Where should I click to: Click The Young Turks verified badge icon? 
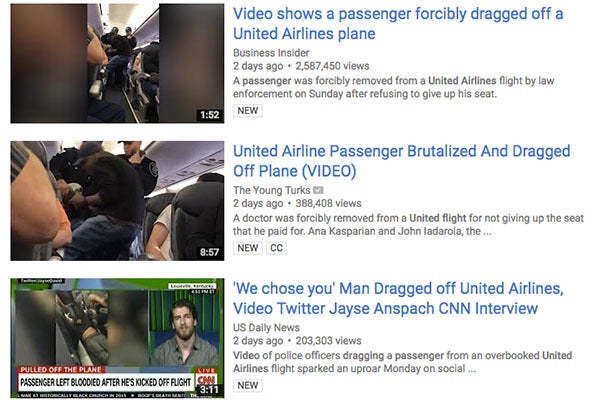pos(318,190)
